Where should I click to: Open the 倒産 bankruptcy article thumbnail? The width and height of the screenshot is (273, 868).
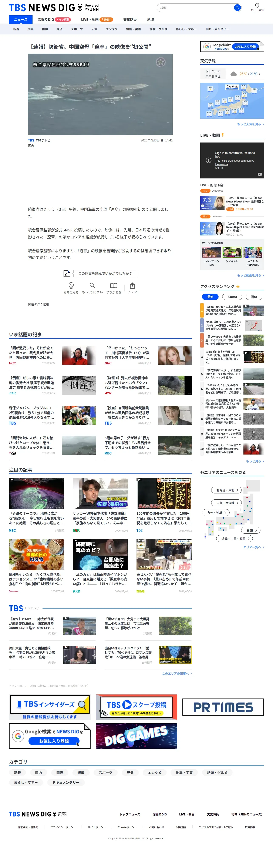79,385
